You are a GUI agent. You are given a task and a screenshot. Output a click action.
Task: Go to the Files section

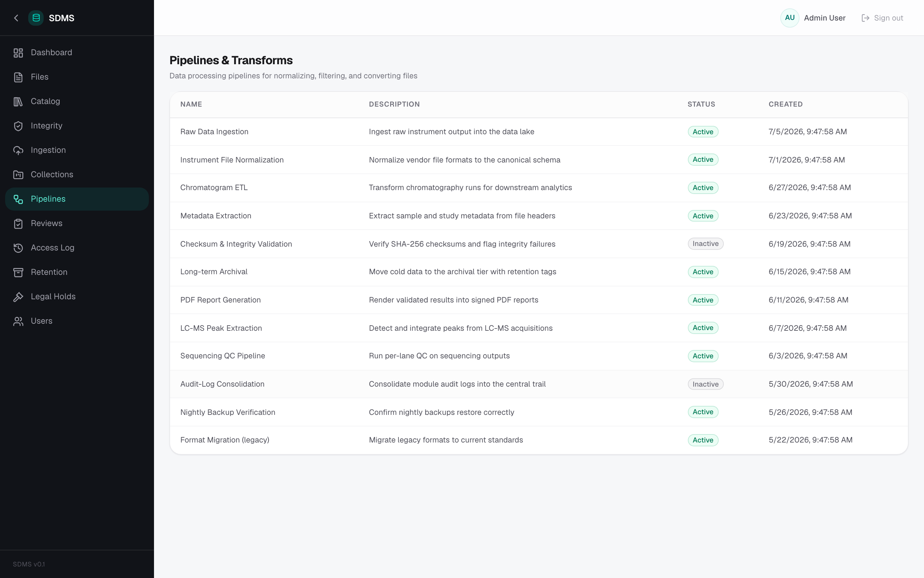pyautogui.click(x=77, y=77)
